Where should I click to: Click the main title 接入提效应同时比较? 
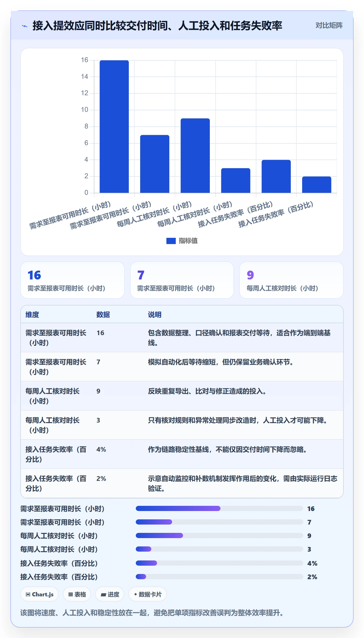click(x=157, y=26)
